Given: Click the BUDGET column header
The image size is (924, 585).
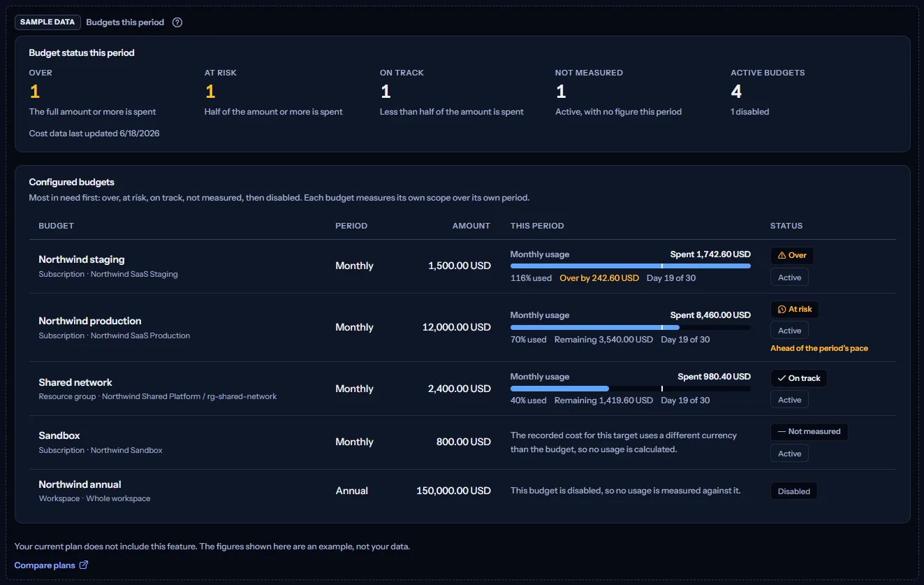Looking at the screenshot, I should point(56,226).
